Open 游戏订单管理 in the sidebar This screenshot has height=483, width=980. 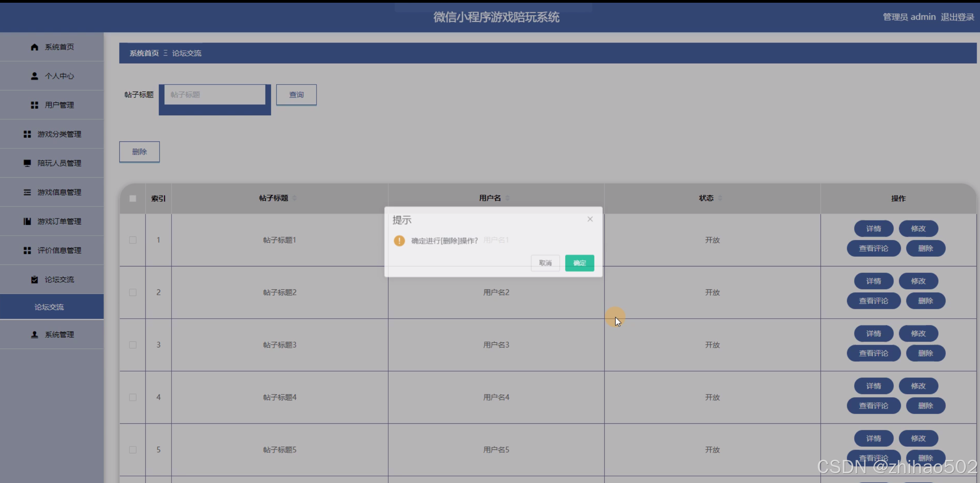tap(59, 221)
